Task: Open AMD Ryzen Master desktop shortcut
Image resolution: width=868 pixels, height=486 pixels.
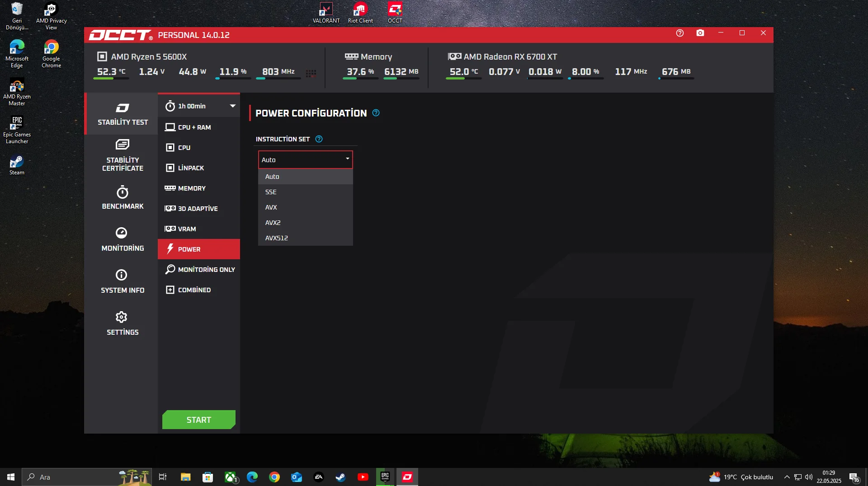Action: (x=17, y=92)
